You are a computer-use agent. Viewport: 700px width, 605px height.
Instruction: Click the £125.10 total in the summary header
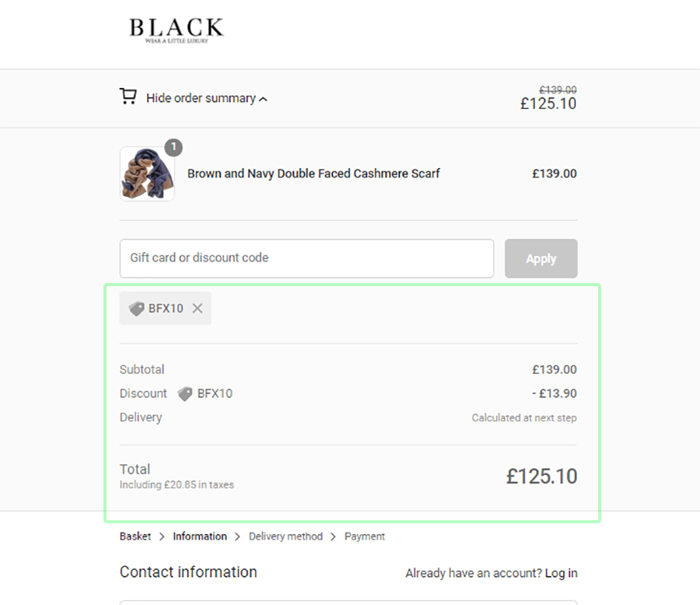coord(548,103)
